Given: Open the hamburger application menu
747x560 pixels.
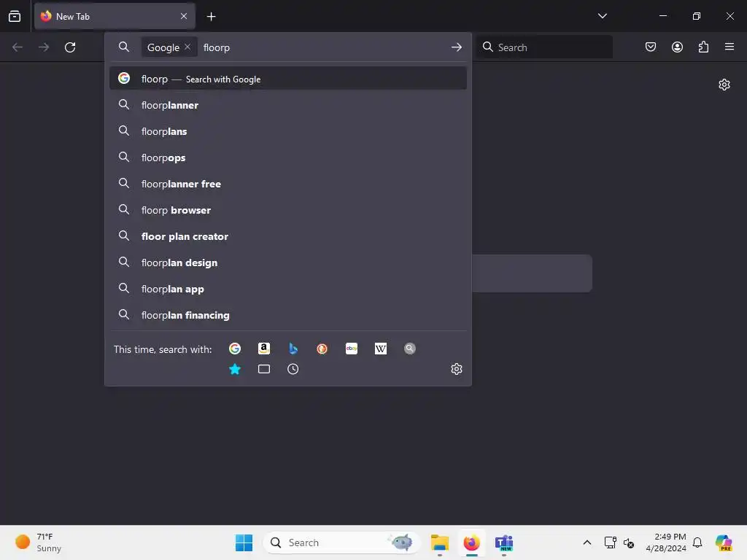Looking at the screenshot, I should pyautogui.click(x=729, y=47).
